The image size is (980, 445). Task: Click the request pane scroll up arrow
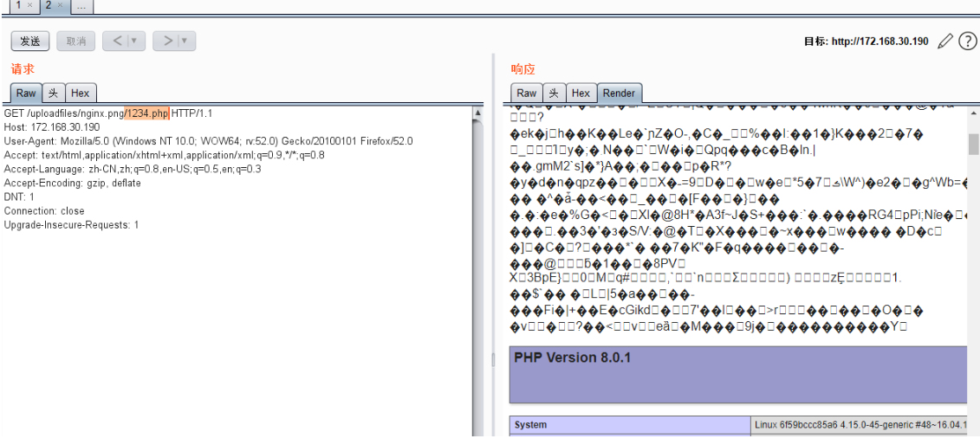click(x=478, y=113)
